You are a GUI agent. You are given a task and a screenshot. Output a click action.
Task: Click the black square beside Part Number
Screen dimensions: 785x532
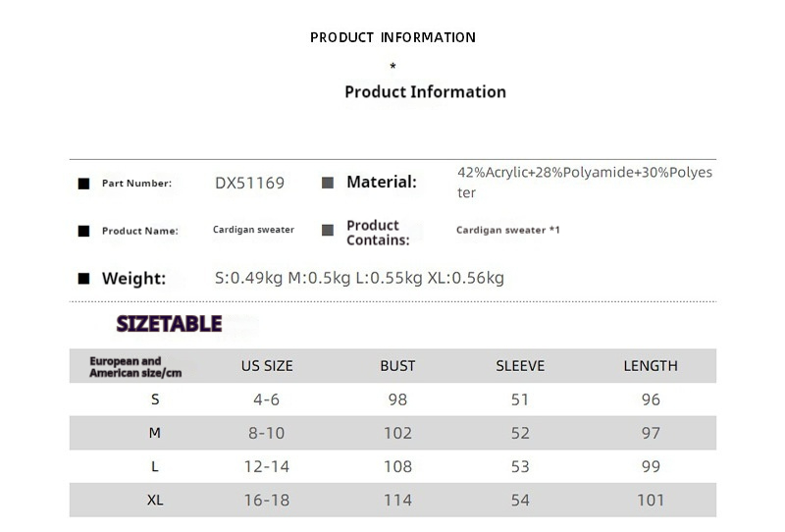click(x=83, y=184)
